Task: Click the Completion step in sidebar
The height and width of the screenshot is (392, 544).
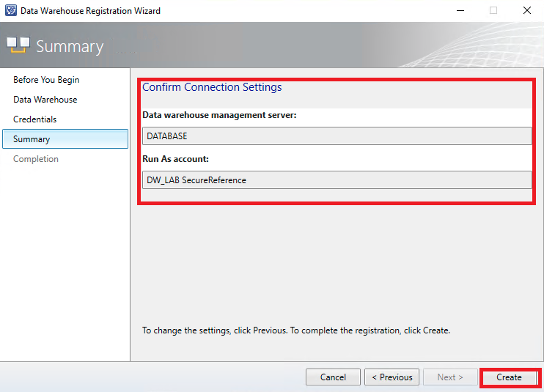Action: click(x=36, y=159)
